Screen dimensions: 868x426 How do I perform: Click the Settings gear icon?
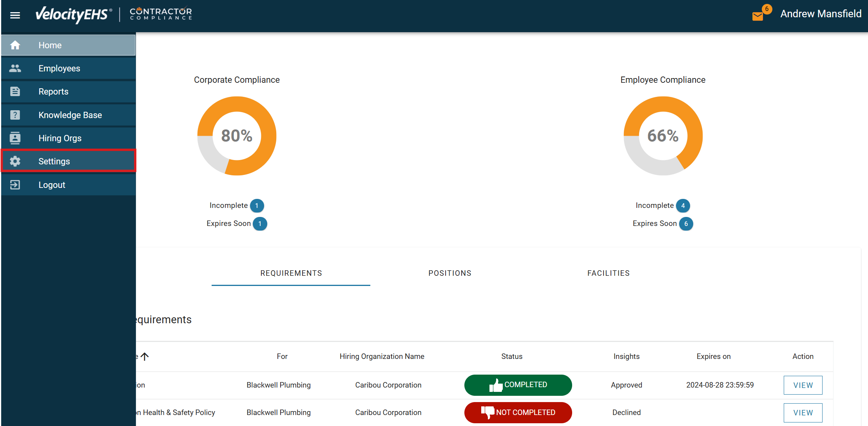15,161
